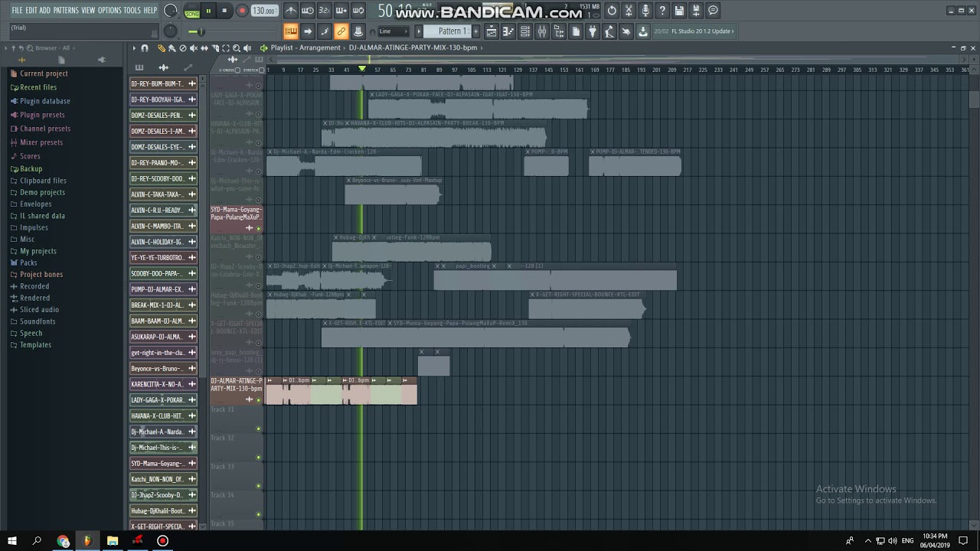Open the Plugin picker plug icon
The image size is (980, 551).
tap(593, 31)
